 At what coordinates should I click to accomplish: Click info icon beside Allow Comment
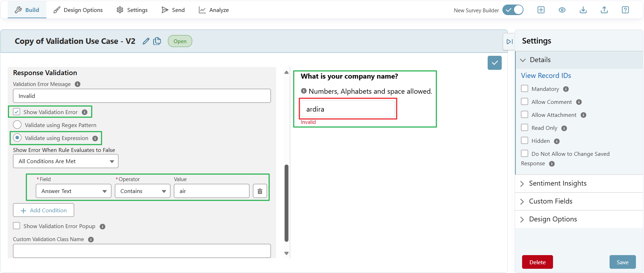point(579,102)
